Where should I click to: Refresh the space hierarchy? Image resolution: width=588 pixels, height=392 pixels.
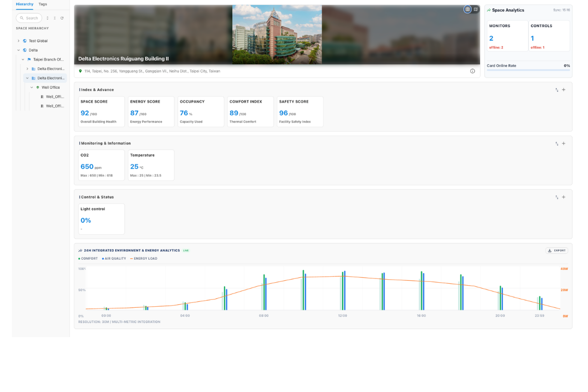click(62, 18)
